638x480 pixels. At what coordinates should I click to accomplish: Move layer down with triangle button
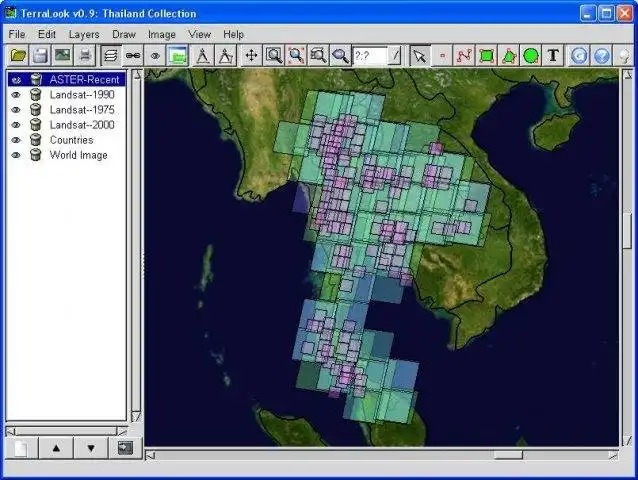tap(91, 448)
